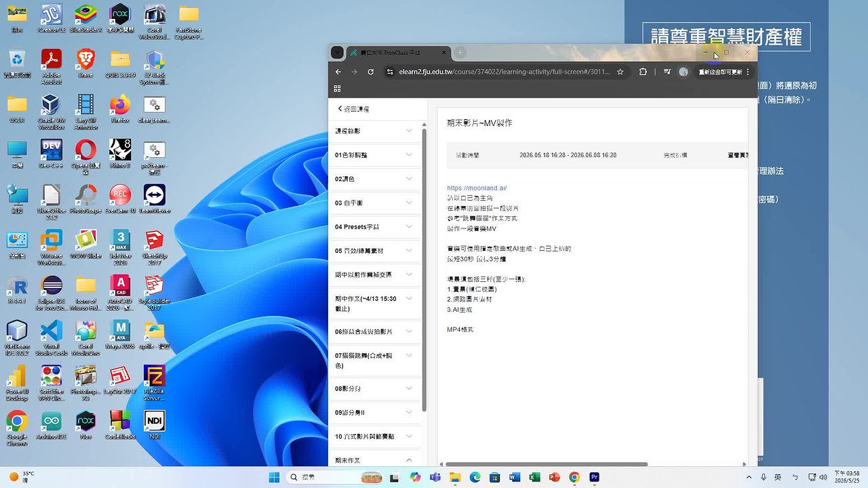Switch to the TronClass browser tab
The height and width of the screenshot is (488, 868).
point(399,53)
